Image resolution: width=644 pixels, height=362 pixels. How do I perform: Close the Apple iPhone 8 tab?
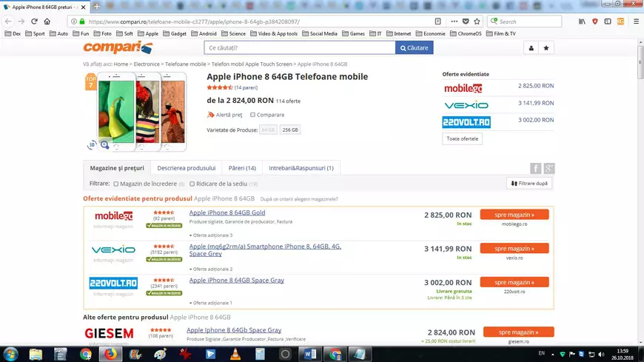84,7
